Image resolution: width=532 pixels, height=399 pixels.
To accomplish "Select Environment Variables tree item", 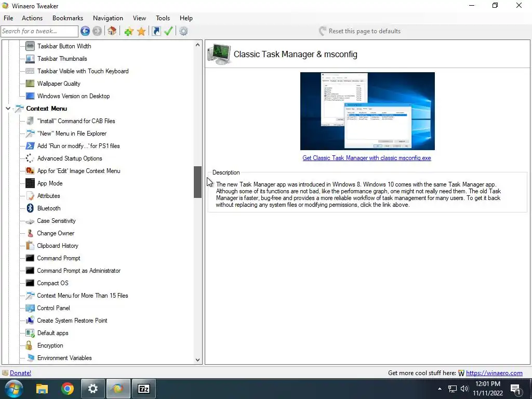I will [64, 358].
